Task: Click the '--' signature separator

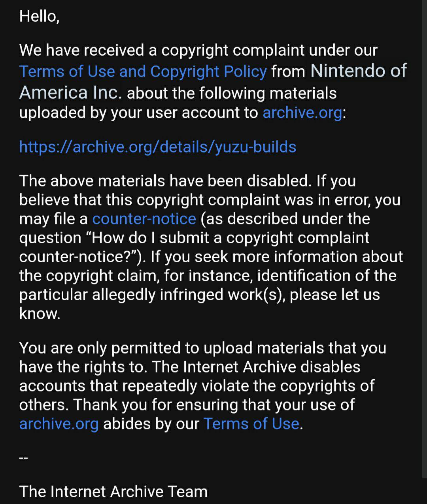Action: [x=23, y=458]
